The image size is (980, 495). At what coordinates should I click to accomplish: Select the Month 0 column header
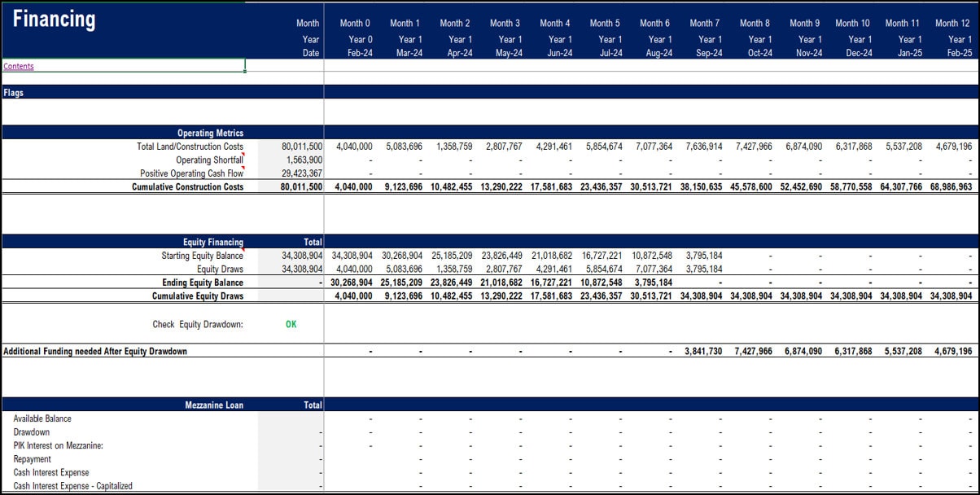tap(355, 23)
